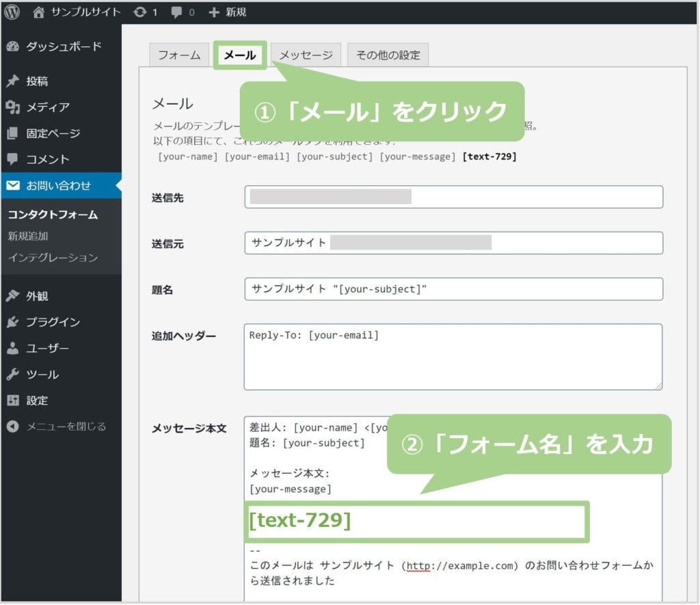Click the メール section heading

click(173, 104)
